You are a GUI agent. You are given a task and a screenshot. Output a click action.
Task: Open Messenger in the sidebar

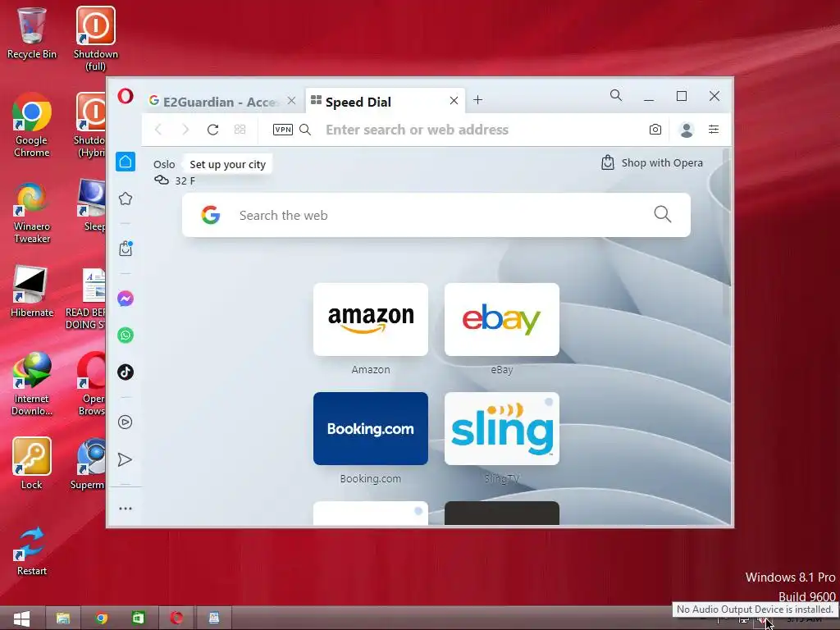tap(126, 299)
